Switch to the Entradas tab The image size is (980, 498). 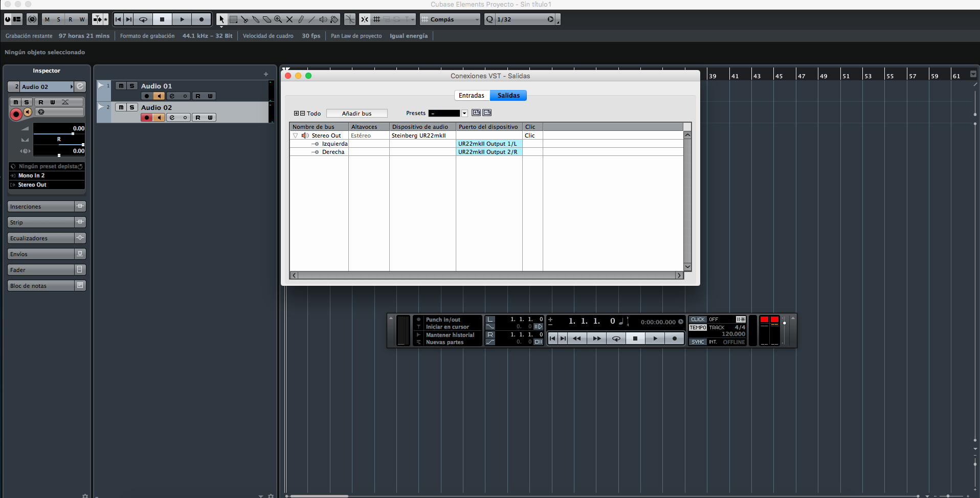472,96
